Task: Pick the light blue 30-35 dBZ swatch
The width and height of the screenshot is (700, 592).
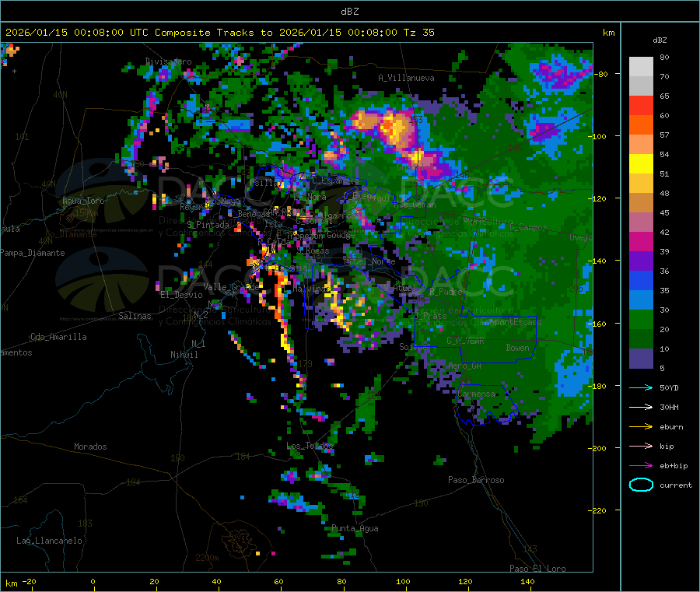Action: pos(641,300)
